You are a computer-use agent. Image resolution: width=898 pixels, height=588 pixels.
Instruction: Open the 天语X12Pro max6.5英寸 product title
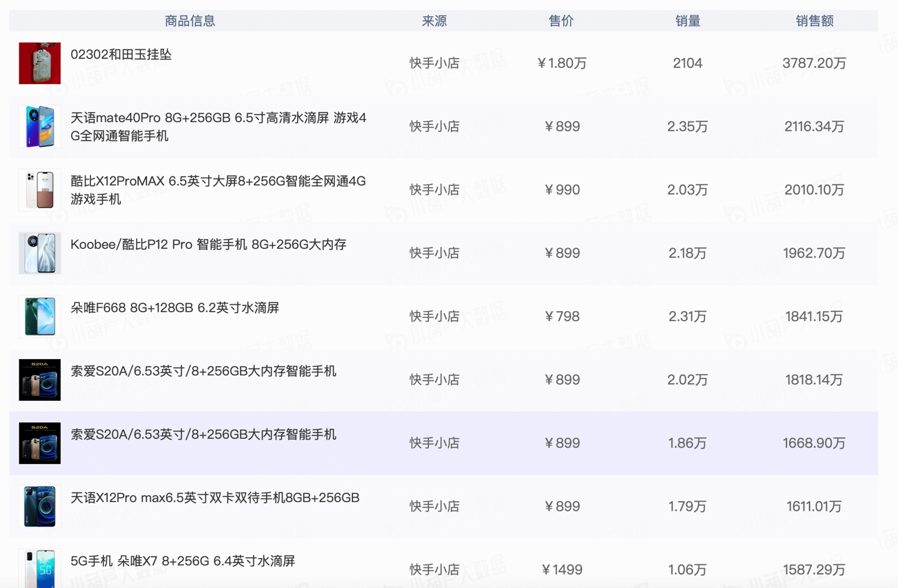click(x=215, y=498)
